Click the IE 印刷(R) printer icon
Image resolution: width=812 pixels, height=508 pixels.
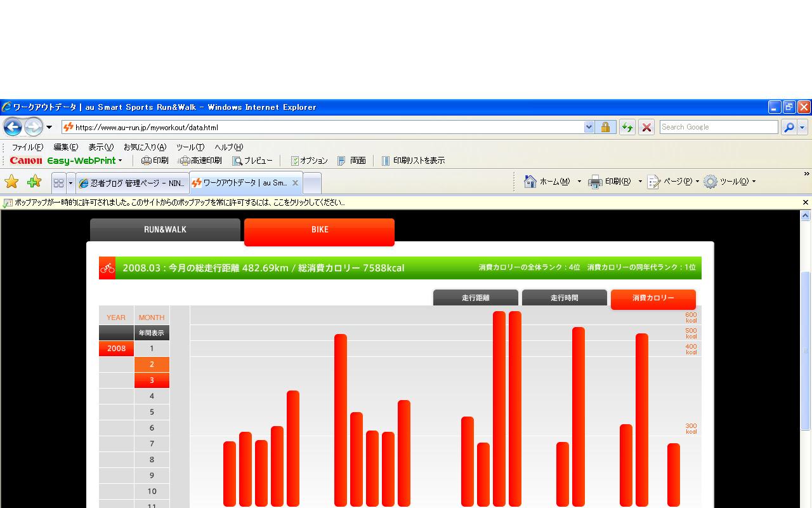595,182
